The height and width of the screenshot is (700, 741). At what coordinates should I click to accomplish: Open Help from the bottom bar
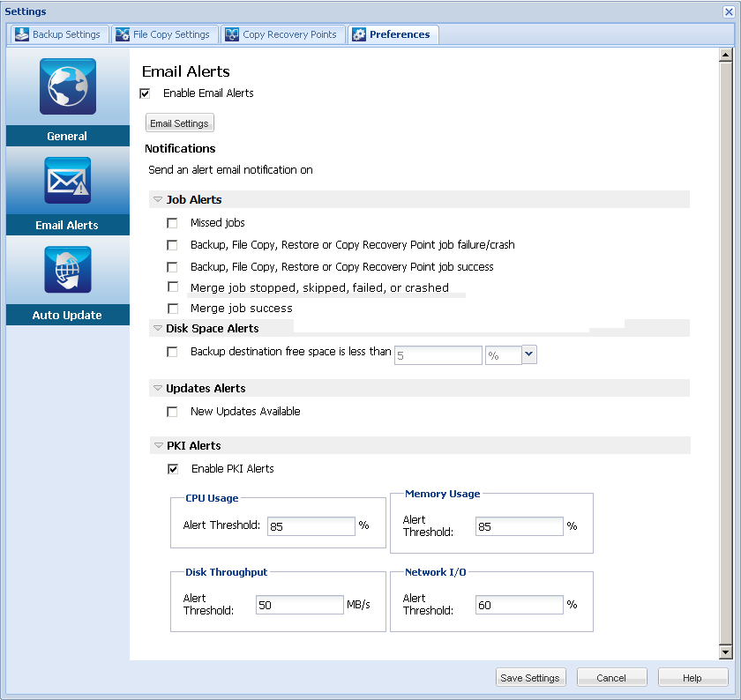[x=693, y=677]
